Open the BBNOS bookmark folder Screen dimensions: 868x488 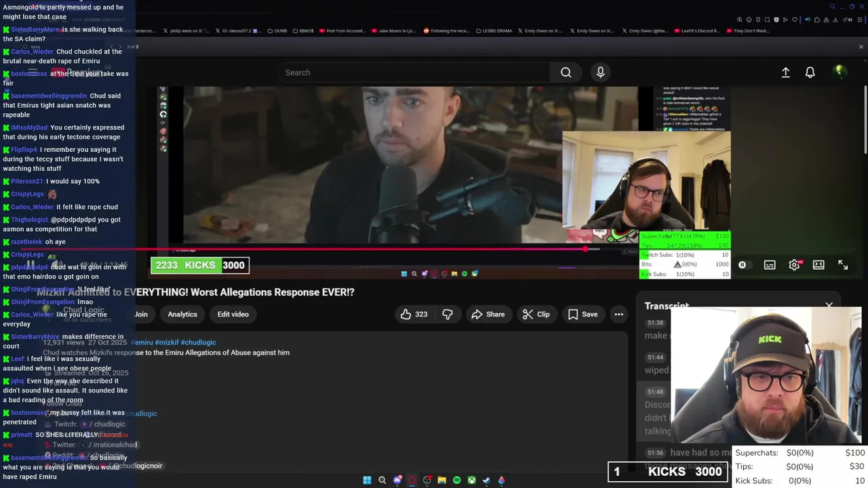(x=303, y=30)
